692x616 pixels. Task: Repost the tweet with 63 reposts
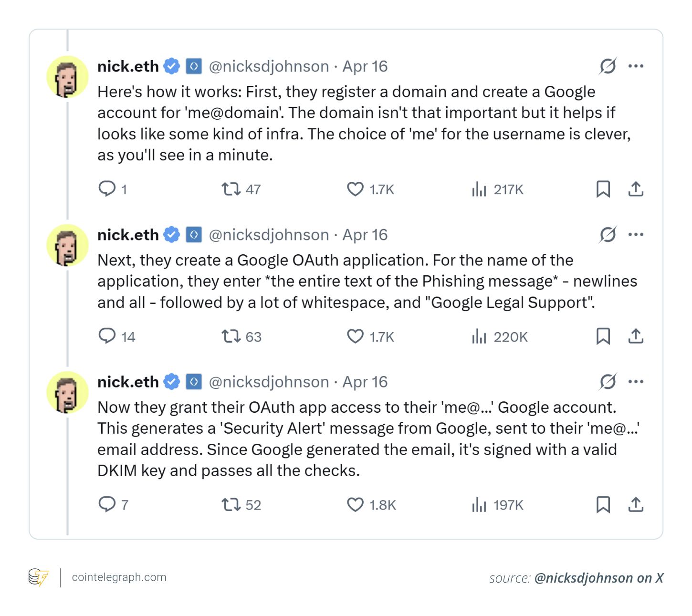pyautogui.click(x=231, y=336)
